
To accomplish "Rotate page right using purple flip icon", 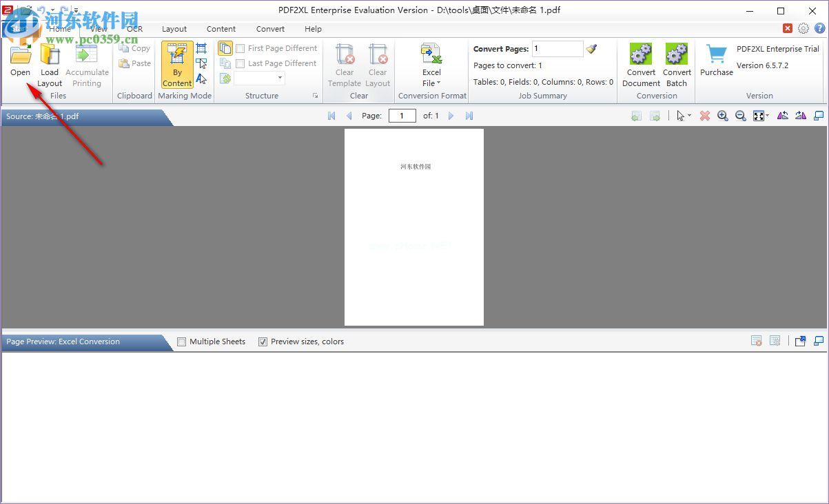I will point(800,116).
